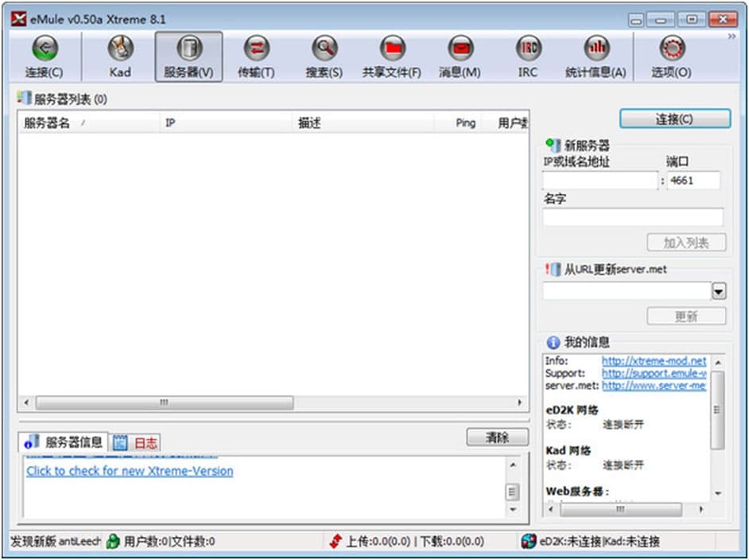Click the 端口 port input field
749x560 pixels.
(x=693, y=180)
